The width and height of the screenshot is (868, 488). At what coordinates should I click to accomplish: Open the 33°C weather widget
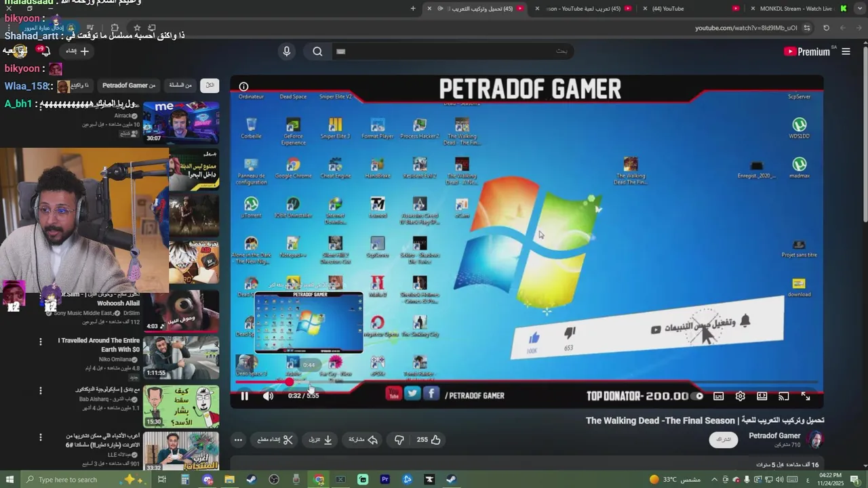(675, 479)
